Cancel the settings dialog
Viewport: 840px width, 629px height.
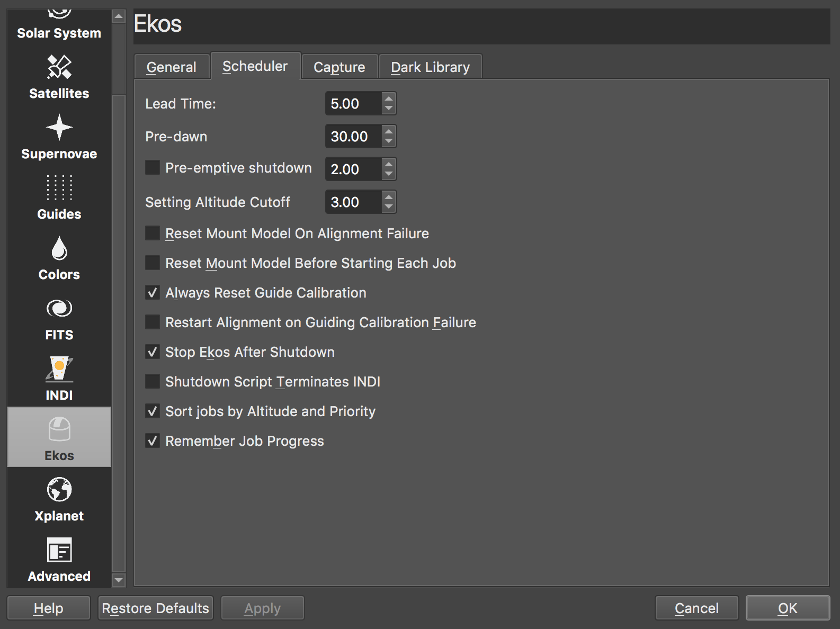[697, 608]
